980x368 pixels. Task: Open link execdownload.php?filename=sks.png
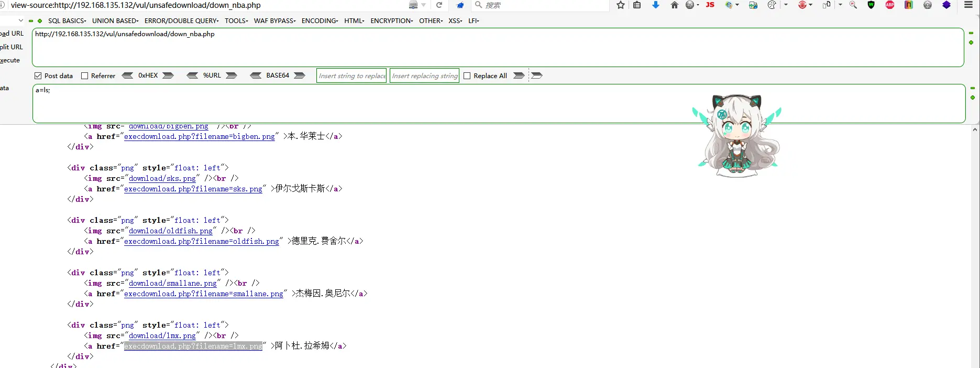pos(193,189)
